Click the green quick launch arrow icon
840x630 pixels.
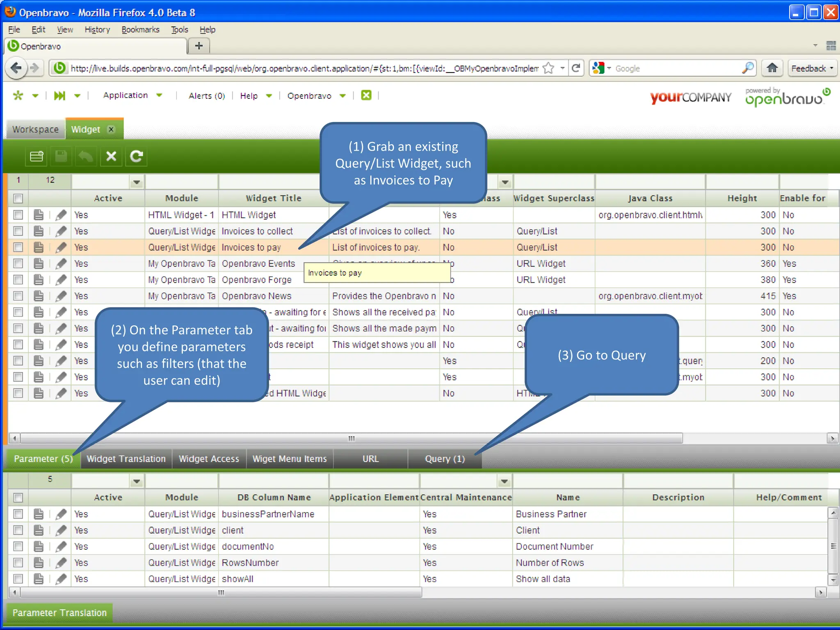click(x=60, y=96)
